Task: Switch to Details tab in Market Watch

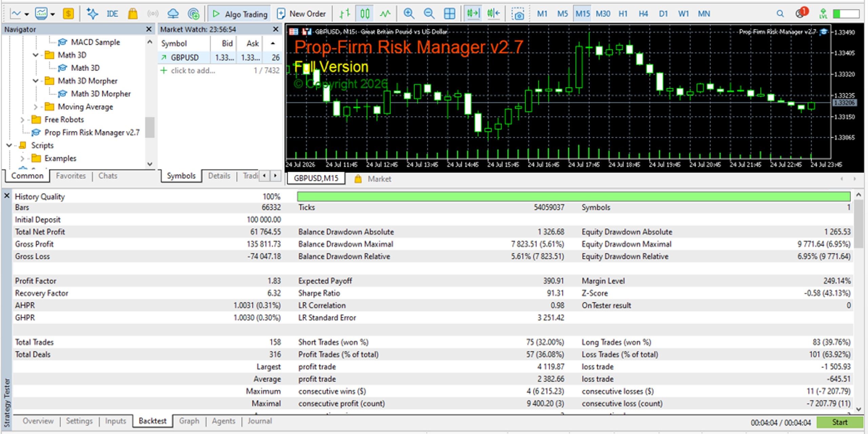Action: tap(219, 176)
